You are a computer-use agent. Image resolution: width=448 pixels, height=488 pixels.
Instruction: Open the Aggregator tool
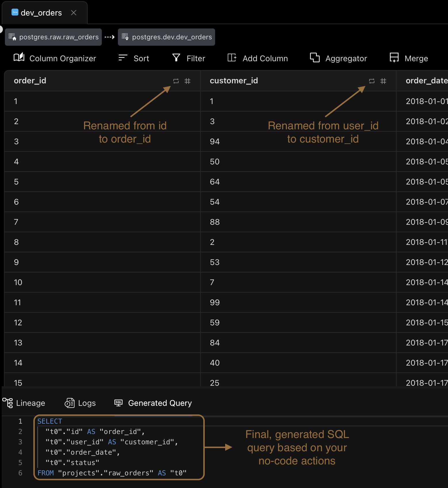338,58
